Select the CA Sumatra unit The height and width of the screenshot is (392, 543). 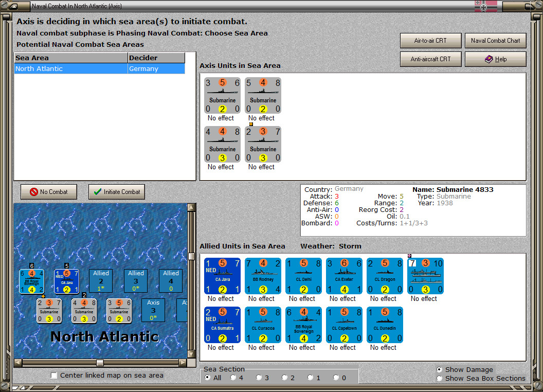pyautogui.click(x=222, y=325)
